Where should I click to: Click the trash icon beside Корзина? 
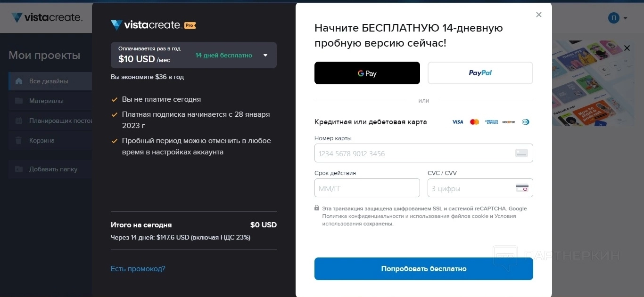pyautogui.click(x=19, y=140)
